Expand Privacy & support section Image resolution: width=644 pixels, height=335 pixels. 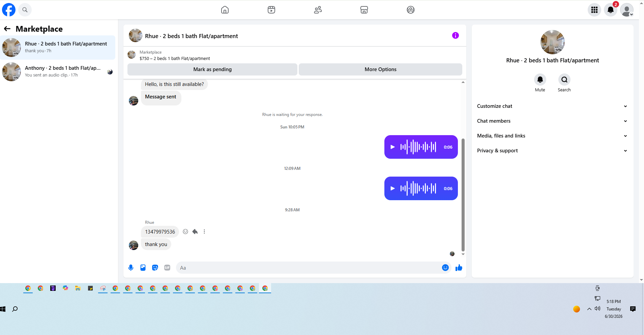pos(552,151)
